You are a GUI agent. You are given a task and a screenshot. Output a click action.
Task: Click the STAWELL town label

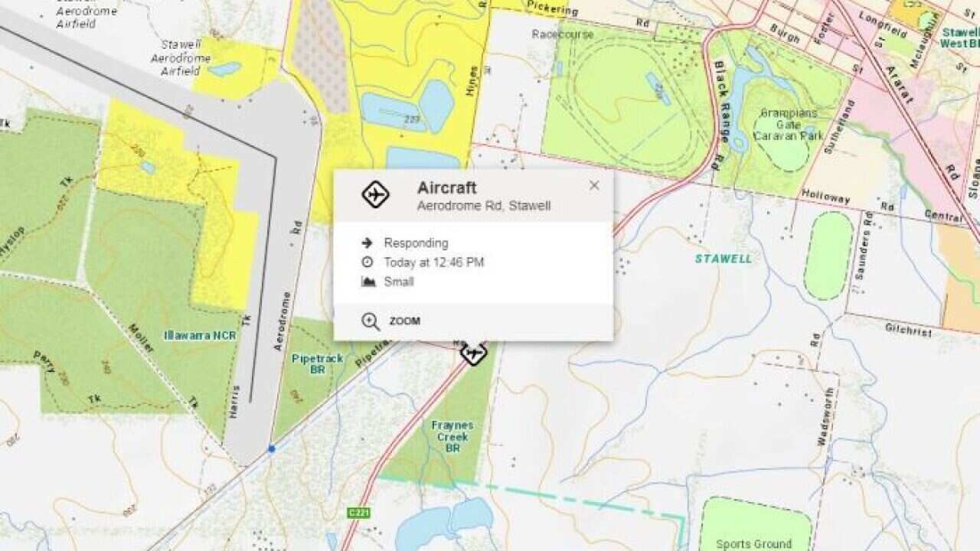[x=724, y=259]
